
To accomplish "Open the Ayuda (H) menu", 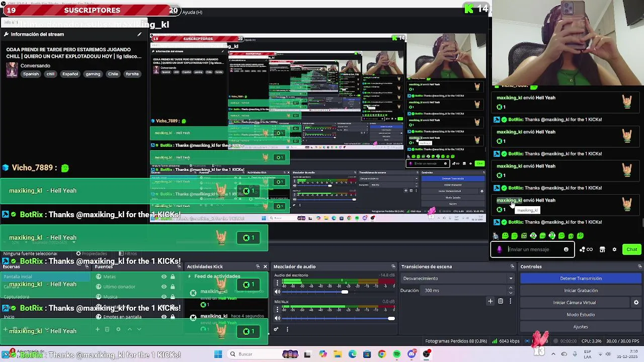I will point(192,12).
